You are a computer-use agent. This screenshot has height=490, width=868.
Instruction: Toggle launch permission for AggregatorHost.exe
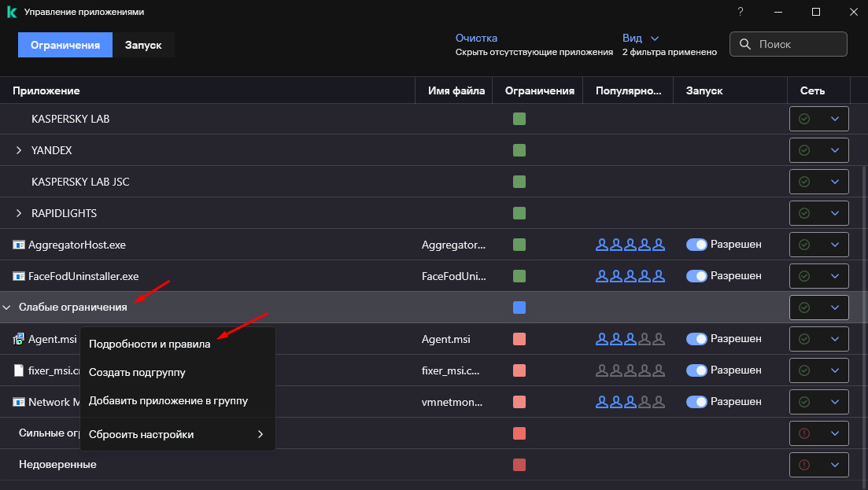697,245
